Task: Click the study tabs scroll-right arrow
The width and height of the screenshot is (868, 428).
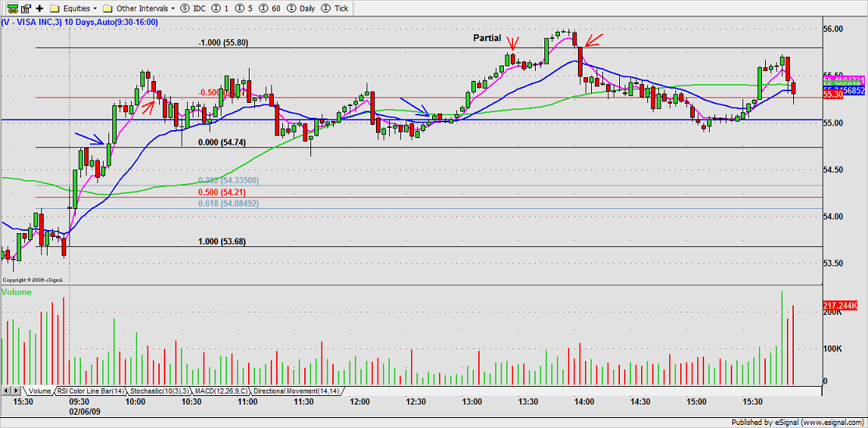Action: (x=17, y=391)
